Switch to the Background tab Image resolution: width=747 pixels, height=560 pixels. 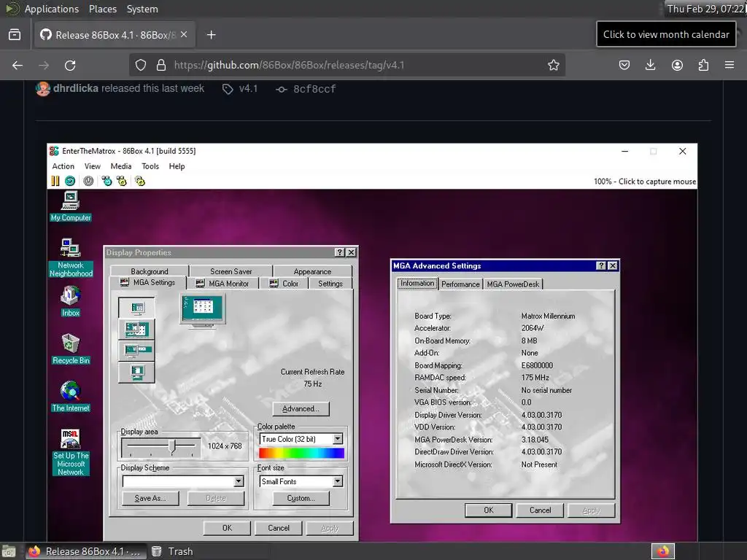[x=150, y=271]
